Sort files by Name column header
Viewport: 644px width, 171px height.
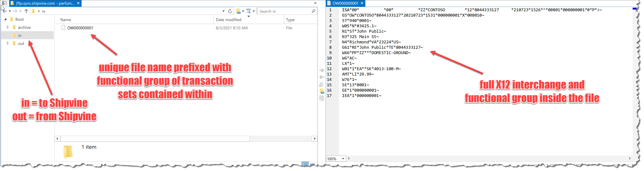(66, 20)
